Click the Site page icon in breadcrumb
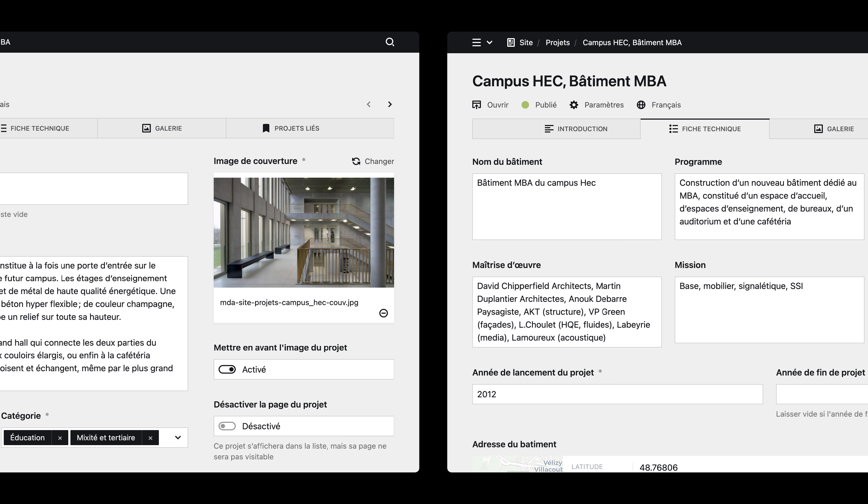 [x=511, y=42]
